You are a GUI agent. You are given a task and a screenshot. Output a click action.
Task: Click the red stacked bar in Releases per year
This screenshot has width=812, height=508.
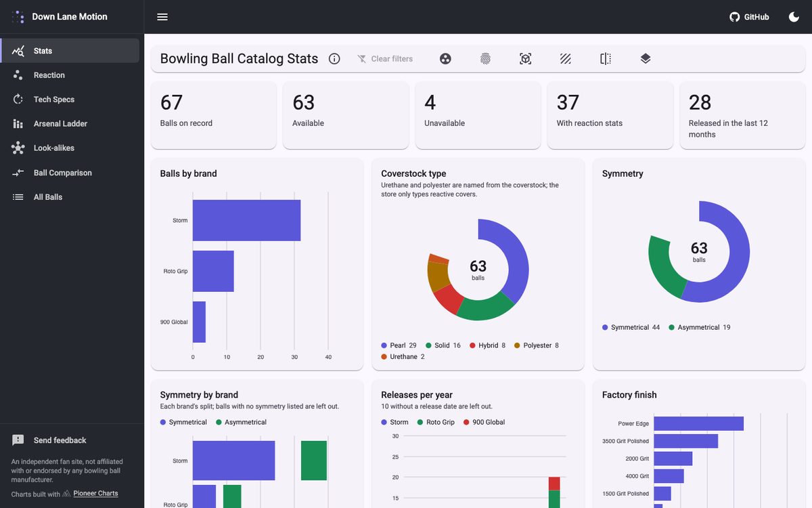(x=554, y=483)
